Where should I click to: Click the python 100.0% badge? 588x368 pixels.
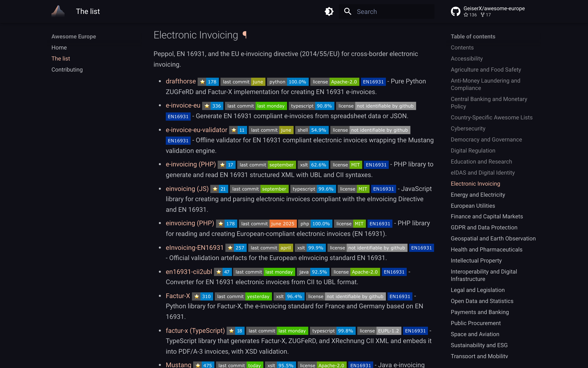[x=288, y=82]
